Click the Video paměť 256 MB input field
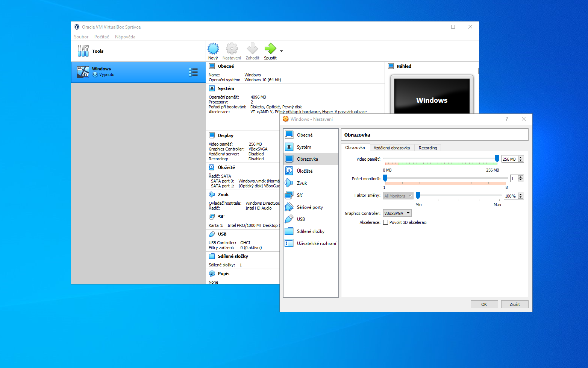Image resolution: width=588 pixels, height=368 pixels. click(x=510, y=159)
